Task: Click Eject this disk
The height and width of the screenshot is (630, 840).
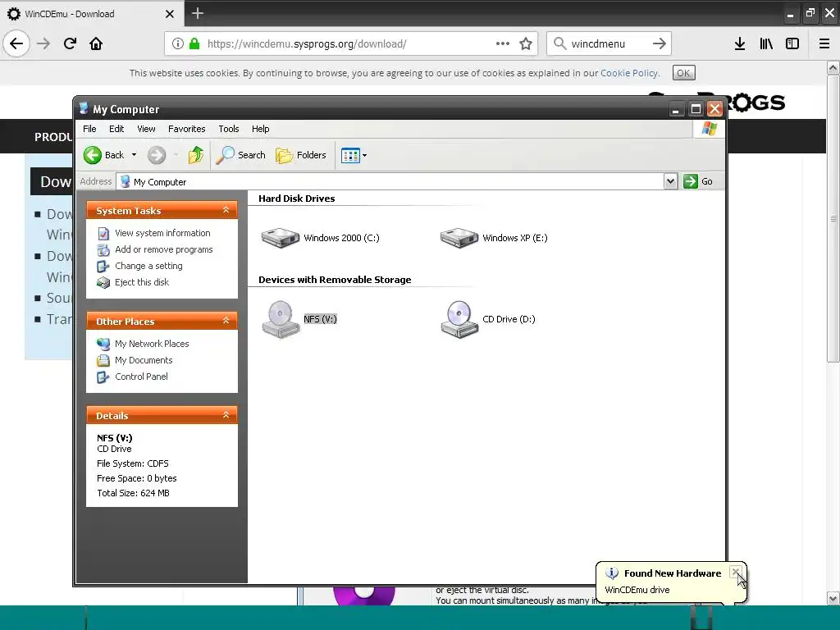Action: pyautogui.click(x=141, y=282)
